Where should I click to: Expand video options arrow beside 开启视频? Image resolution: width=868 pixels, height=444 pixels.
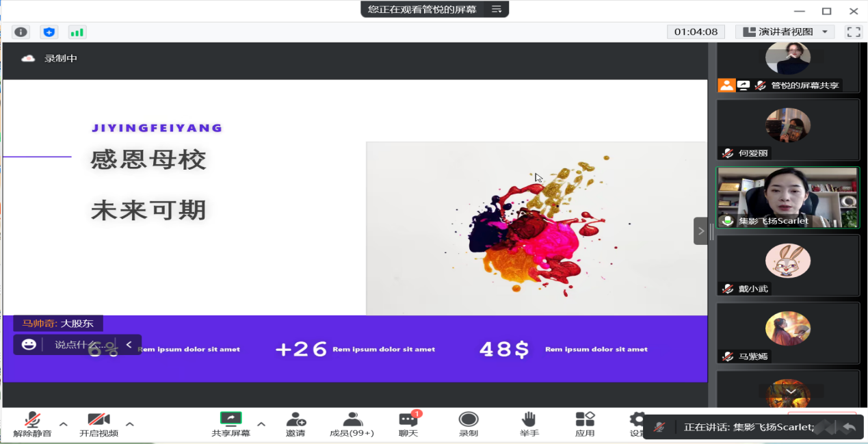pyautogui.click(x=129, y=424)
